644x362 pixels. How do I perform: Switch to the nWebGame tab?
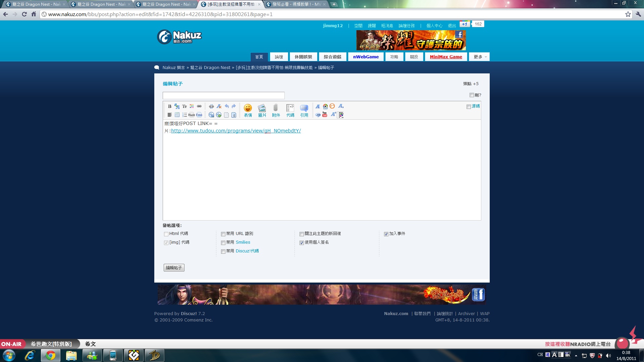tap(366, 57)
